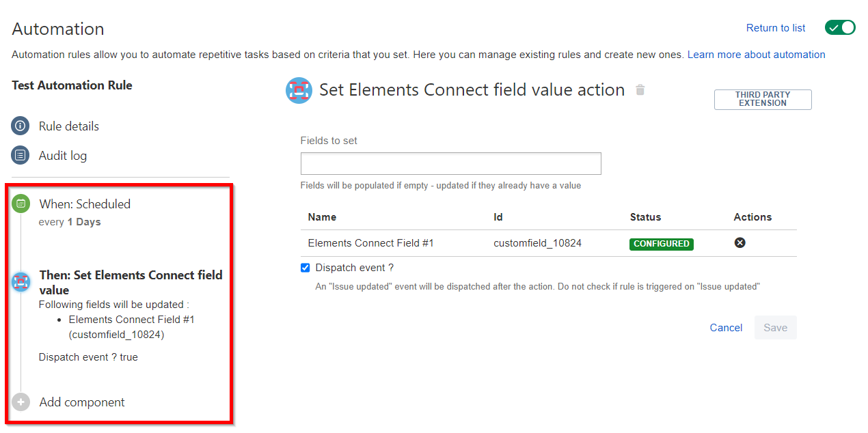Click the Audit log list icon
The height and width of the screenshot is (433, 868).
[x=21, y=156]
